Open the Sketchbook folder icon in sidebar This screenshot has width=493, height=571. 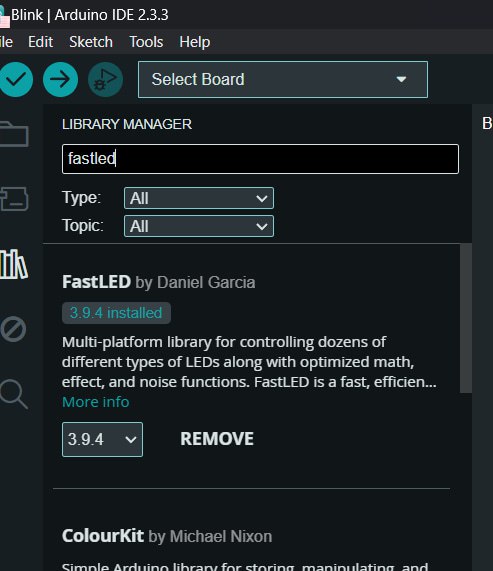(14, 135)
